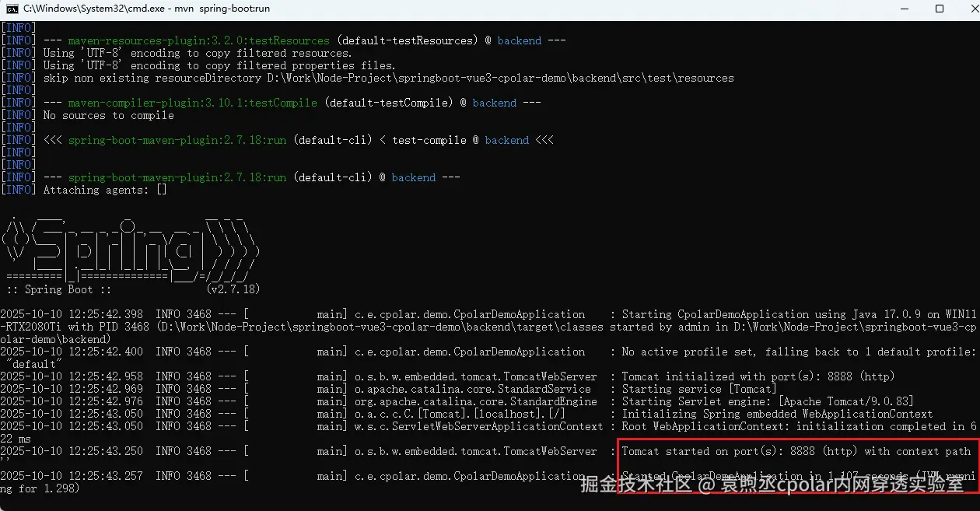
Task: Click timestamp '12:25:42.398'
Action: 105,314
